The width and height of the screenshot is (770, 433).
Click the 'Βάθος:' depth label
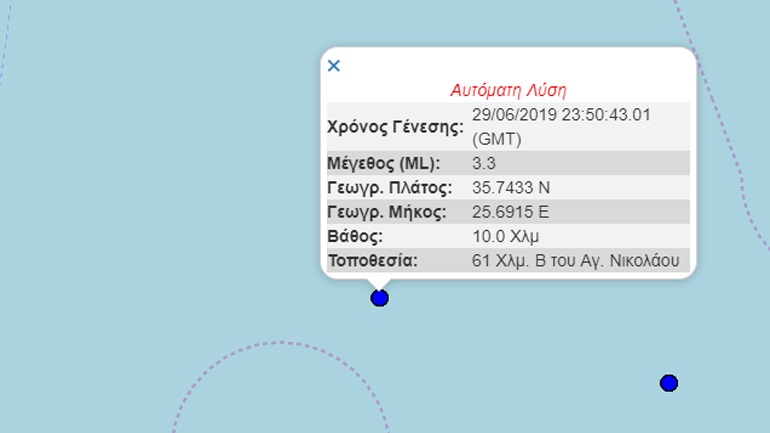355,237
